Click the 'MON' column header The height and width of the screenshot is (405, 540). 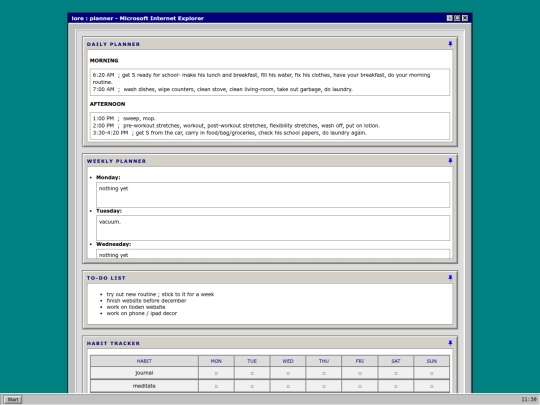coord(216,361)
